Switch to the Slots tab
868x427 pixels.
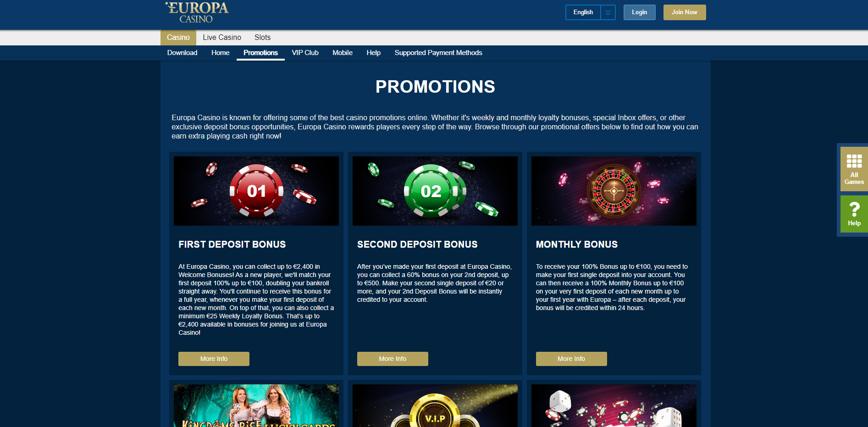[x=262, y=38]
